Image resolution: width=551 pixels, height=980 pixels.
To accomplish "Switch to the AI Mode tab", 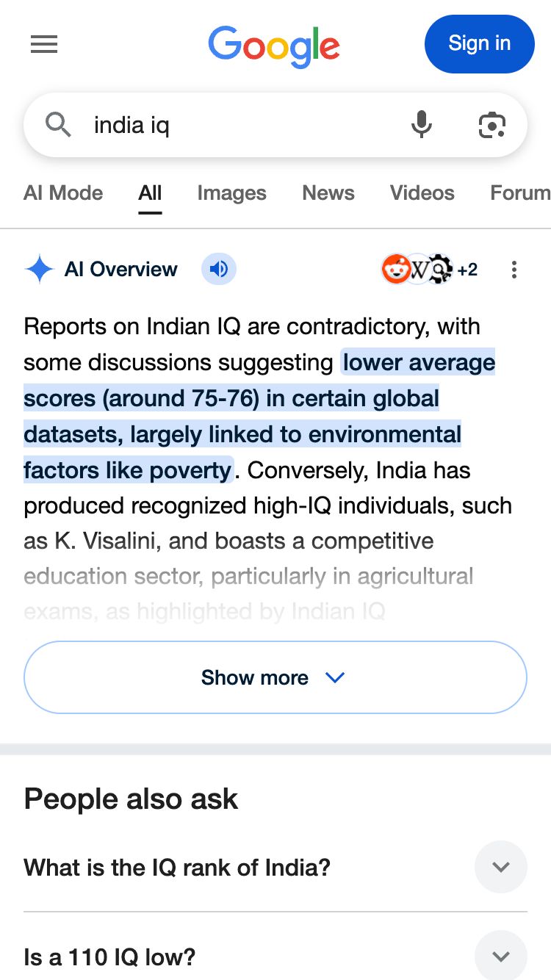I will [63, 193].
